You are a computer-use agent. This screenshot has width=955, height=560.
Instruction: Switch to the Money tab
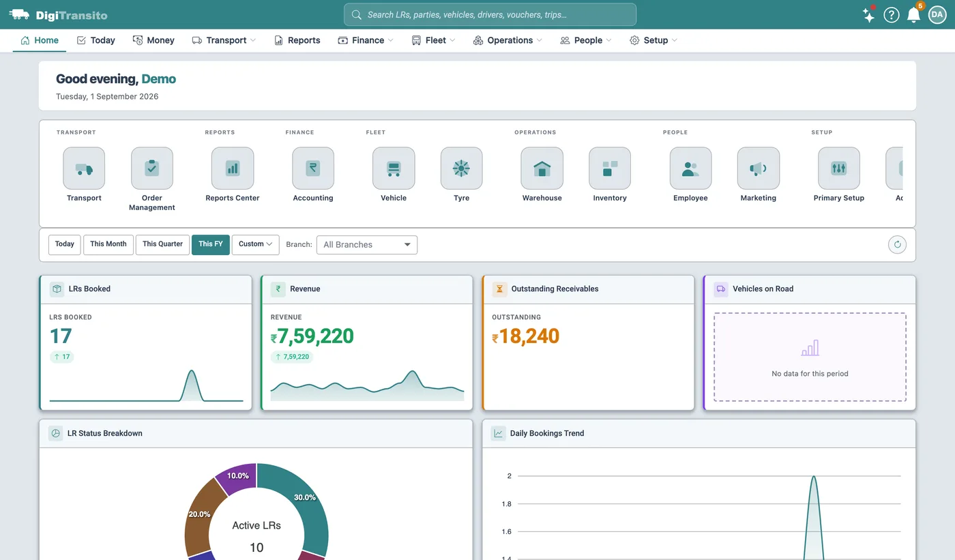tap(153, 40)
